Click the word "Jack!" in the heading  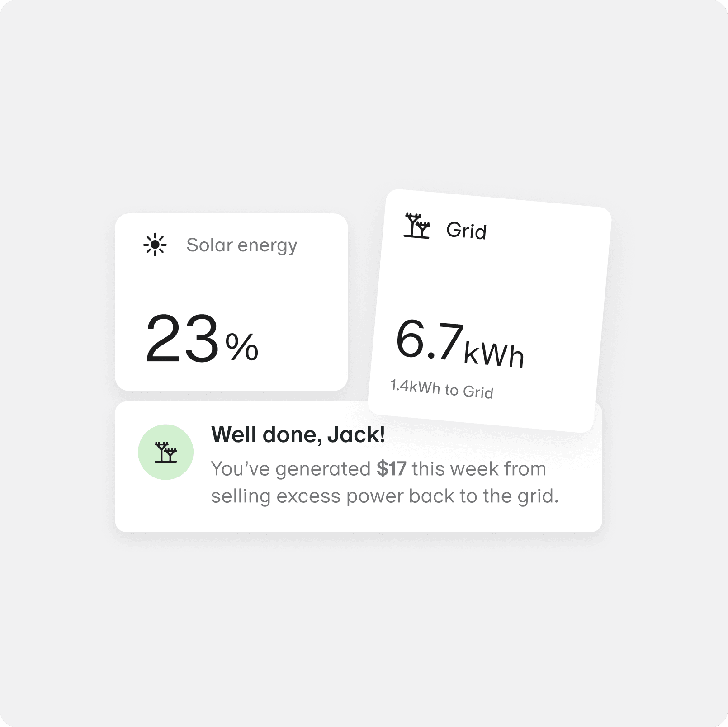point(356,435)
